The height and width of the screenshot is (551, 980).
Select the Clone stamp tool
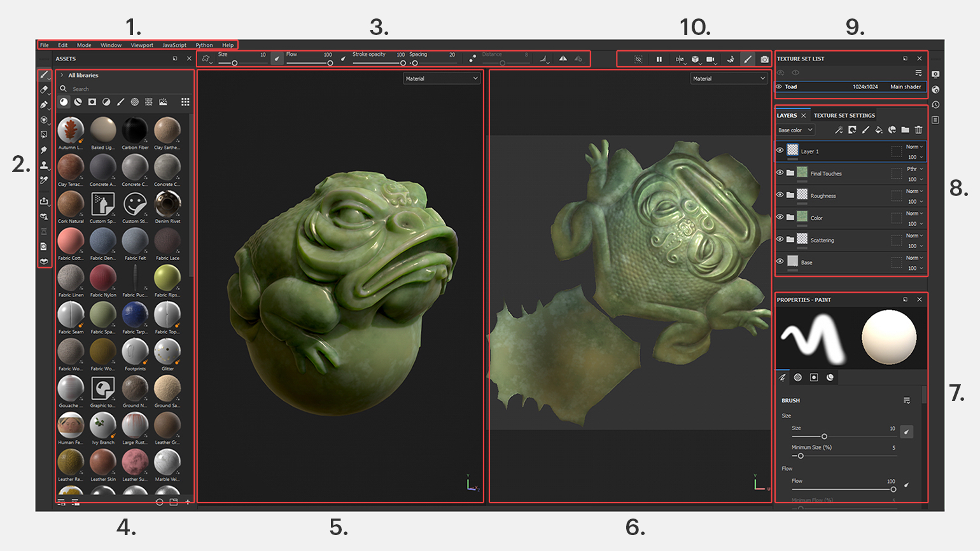[44, 165]
